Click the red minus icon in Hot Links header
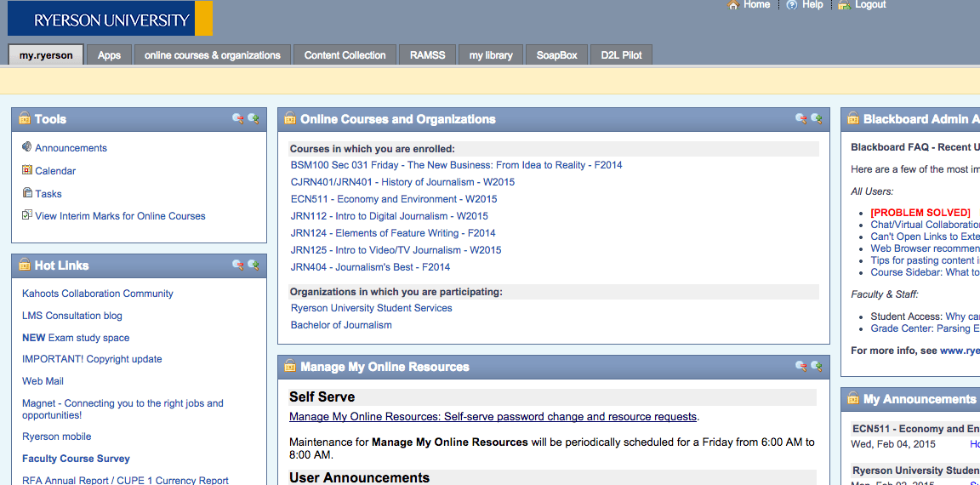980x485 pixels. 237,265
